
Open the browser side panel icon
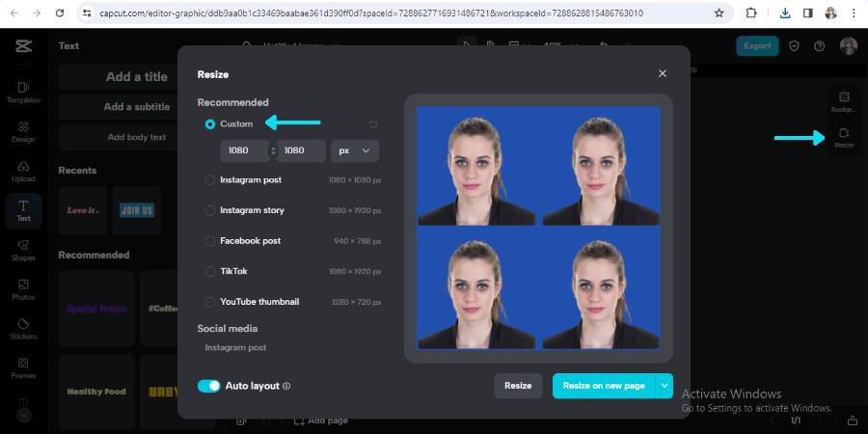[807, 14]
